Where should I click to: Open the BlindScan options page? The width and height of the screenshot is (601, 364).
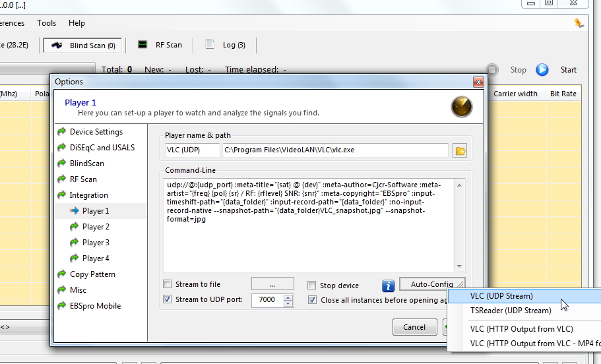[86, 164]
